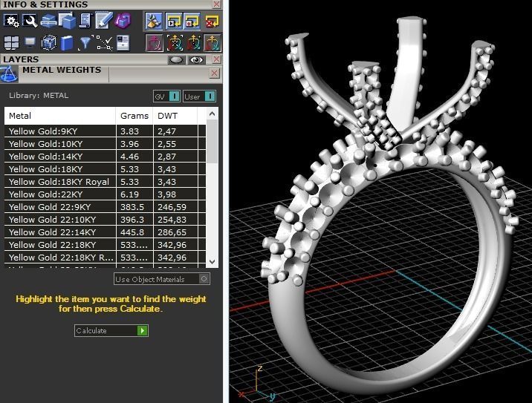Viewport: 532px width, 403px height.
Task: Click the wrench tools icon
Action: (x=30, y=21)
